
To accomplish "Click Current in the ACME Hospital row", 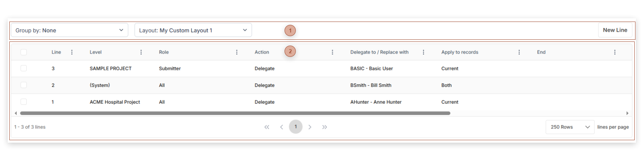I will click(x=450, y=102).
